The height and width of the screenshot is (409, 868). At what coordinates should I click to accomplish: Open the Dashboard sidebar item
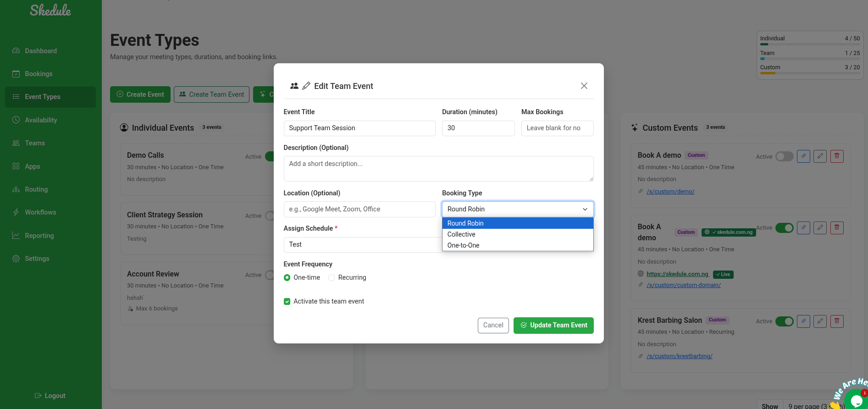click(x=50, y=51)
